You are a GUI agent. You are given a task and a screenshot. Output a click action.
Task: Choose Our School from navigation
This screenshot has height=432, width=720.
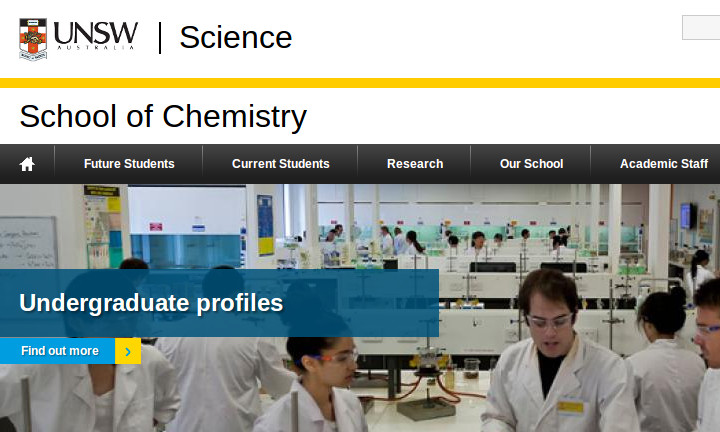point(531,164)
